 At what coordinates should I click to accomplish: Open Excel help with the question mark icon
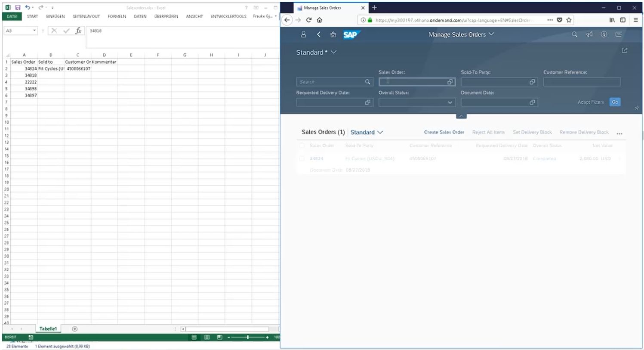246,8
